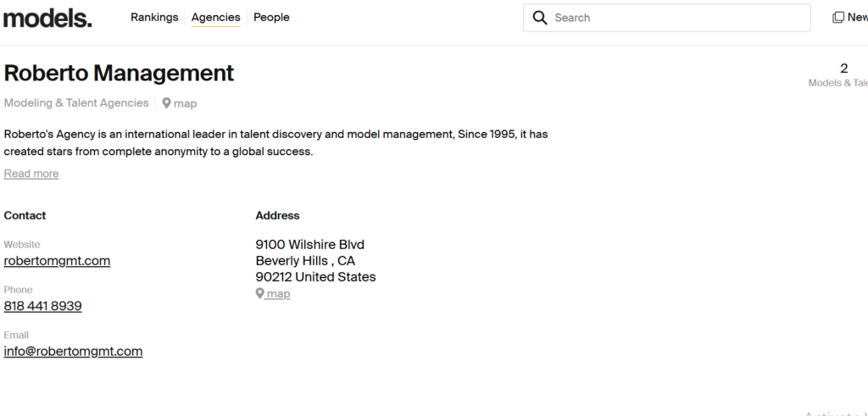Click the map text link below the agency name
This screenshot has height=416, width=868.
pos(186,103)
